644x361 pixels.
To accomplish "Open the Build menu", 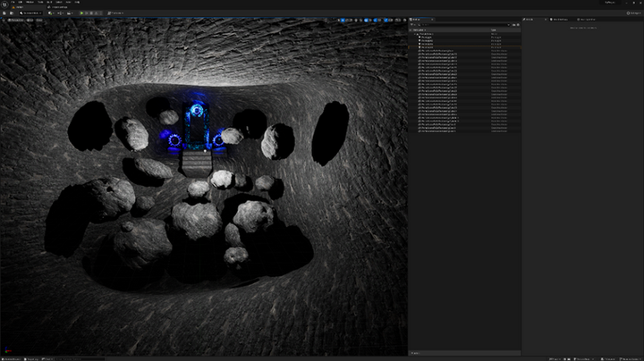I will 49,2.
